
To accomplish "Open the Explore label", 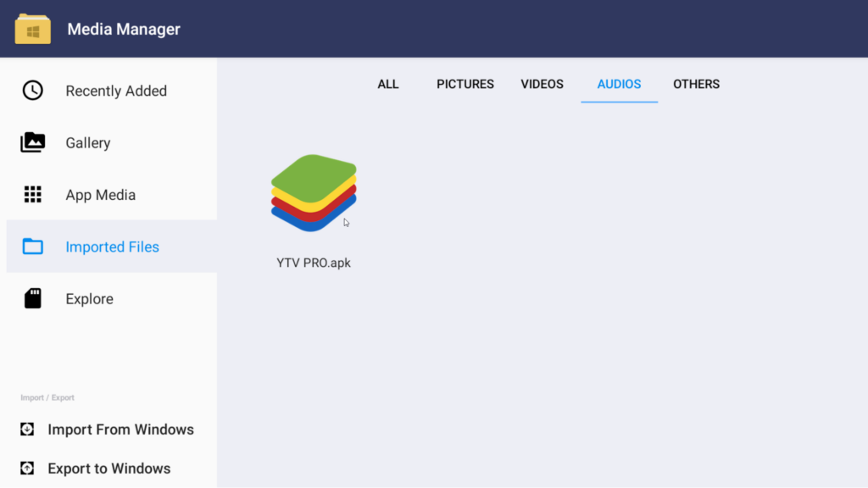I will point(89,299).
